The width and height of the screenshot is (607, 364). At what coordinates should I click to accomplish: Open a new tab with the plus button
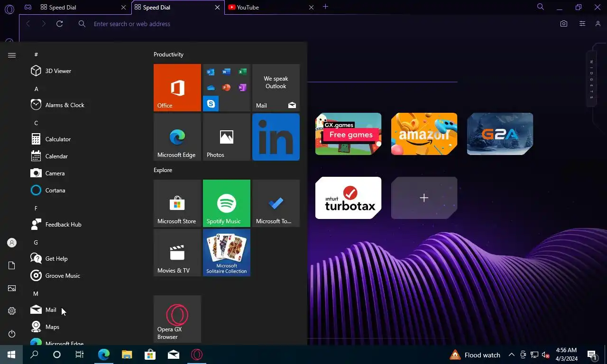point(325,7)
